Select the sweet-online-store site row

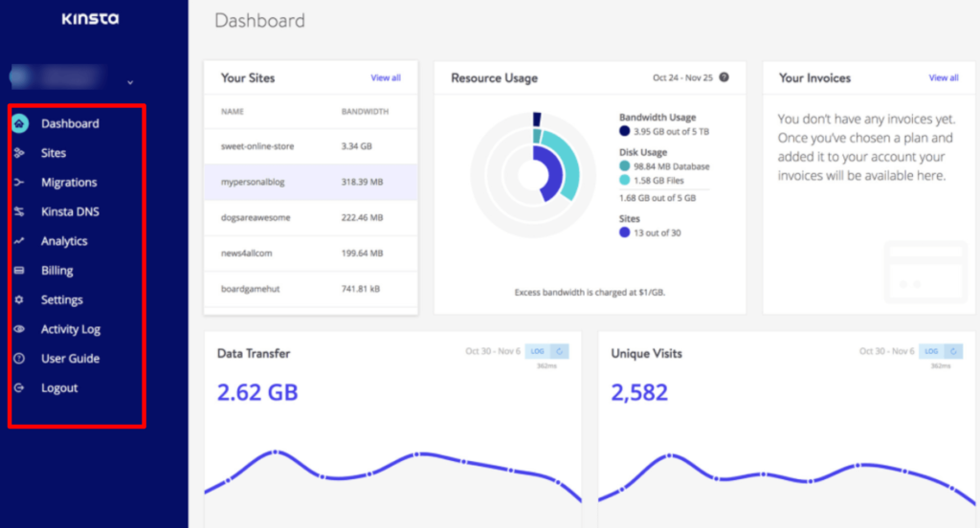tap(311, 146)
